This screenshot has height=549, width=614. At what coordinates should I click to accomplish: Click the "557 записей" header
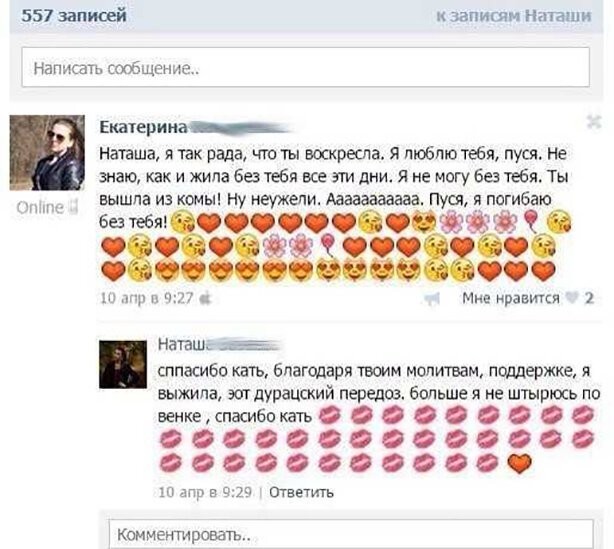pyautogui.click(x=74, y=16)
